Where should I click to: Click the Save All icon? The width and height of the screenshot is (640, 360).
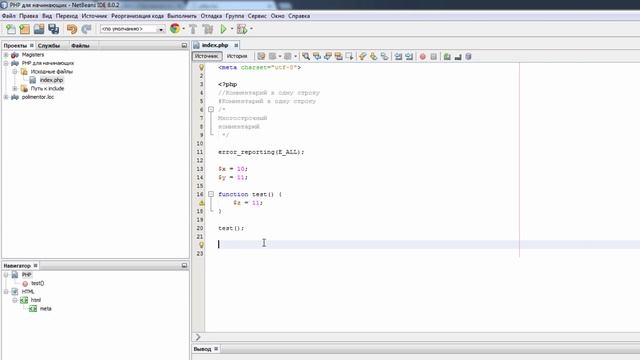(53, 29)
